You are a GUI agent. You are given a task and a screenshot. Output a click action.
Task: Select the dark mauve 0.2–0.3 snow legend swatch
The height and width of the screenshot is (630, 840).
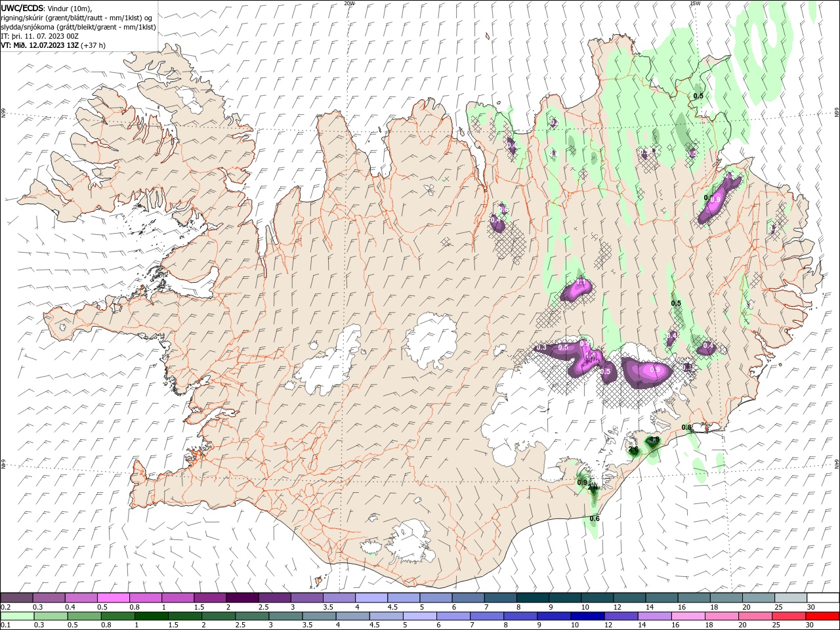[x=17, y=598]
